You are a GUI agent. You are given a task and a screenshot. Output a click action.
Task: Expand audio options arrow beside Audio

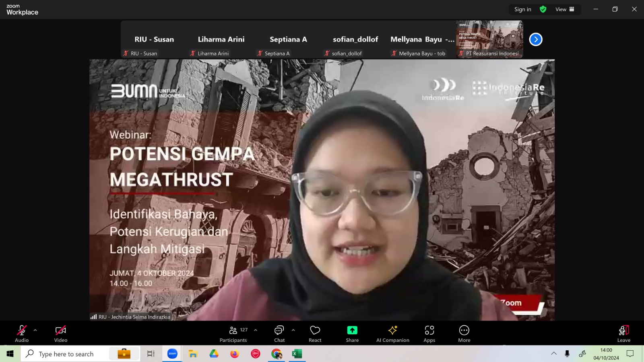35,330
